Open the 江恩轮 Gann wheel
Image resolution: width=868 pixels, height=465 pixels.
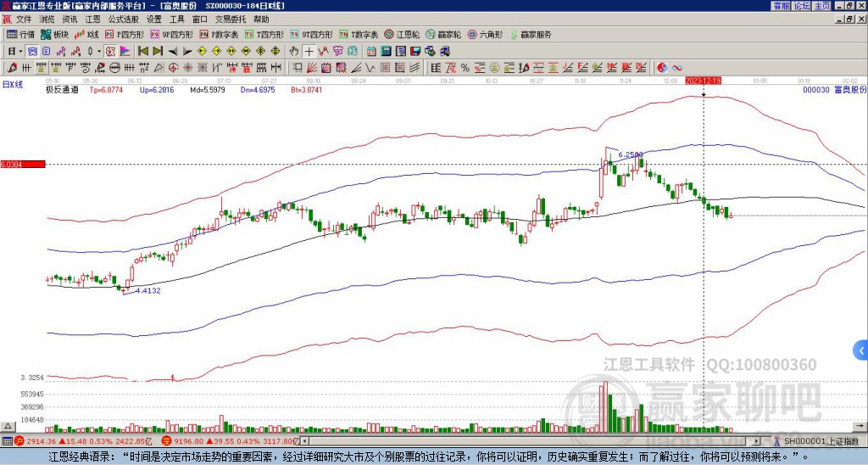click(x=402, y=34)
